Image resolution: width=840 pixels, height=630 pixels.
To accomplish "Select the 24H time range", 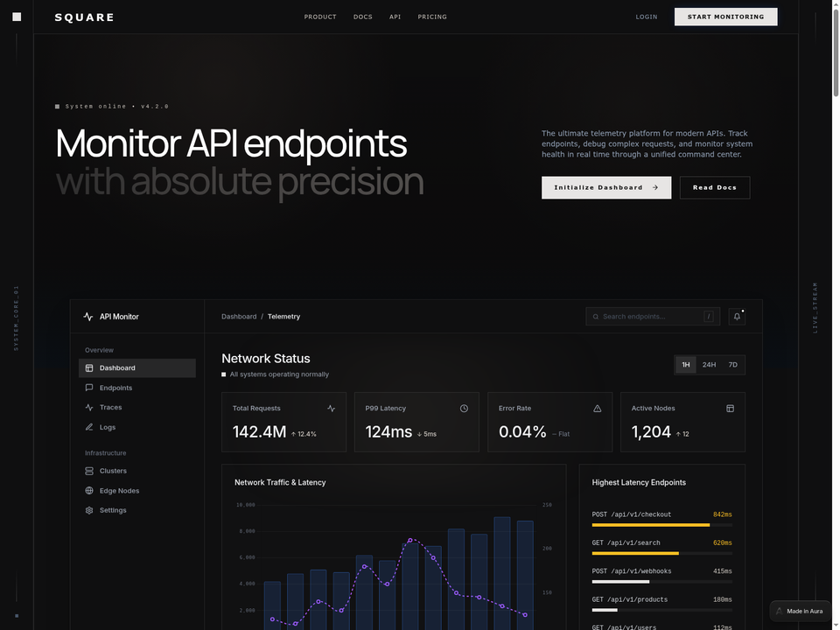I will coord(709,365).
